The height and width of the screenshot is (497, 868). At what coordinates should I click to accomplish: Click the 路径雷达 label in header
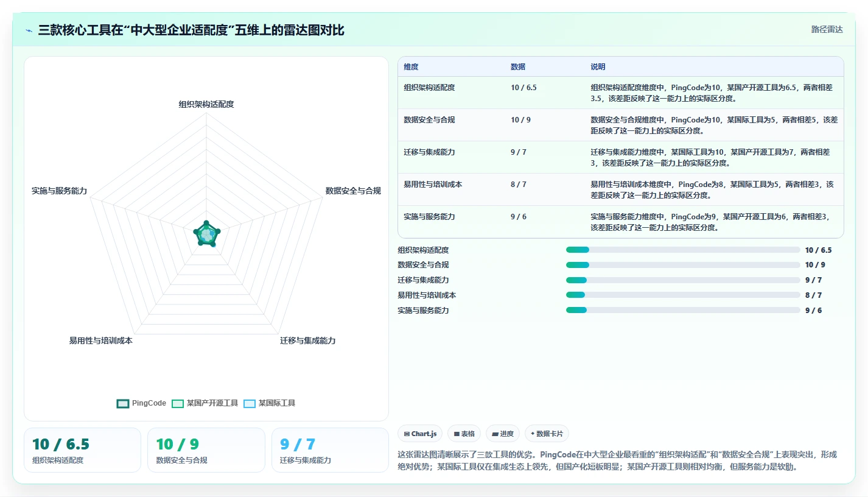click(827, 29)
